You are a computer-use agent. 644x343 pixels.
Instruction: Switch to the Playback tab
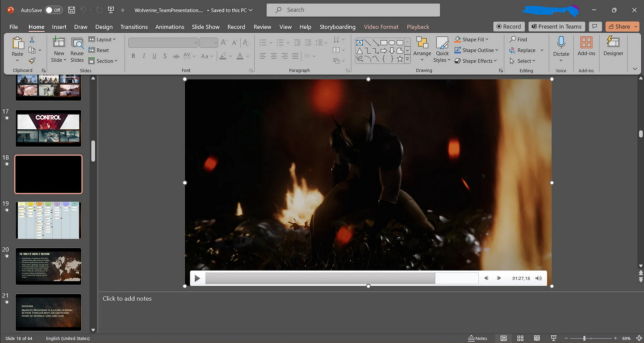pyautogui.click(x=418, y=27)
